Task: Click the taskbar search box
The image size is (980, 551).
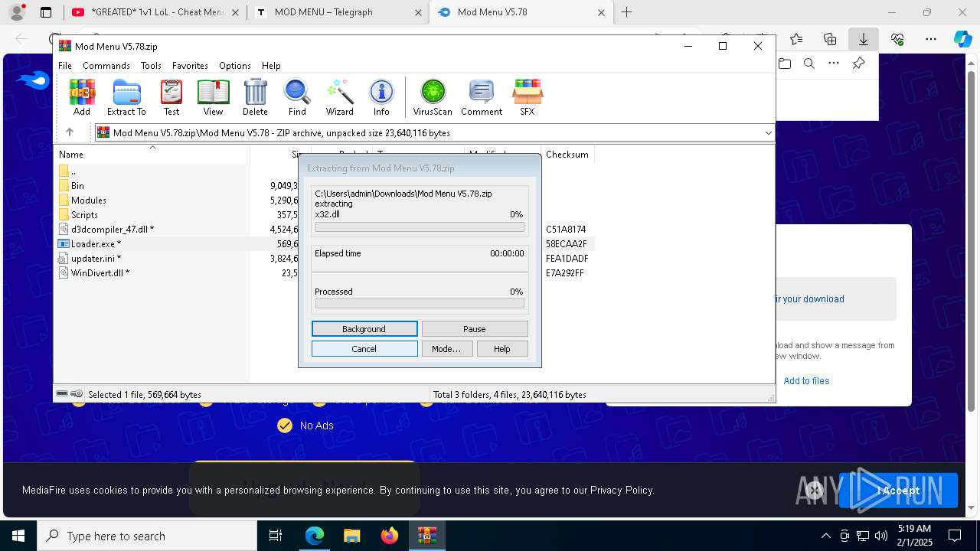Action: [x=147, y=536]
